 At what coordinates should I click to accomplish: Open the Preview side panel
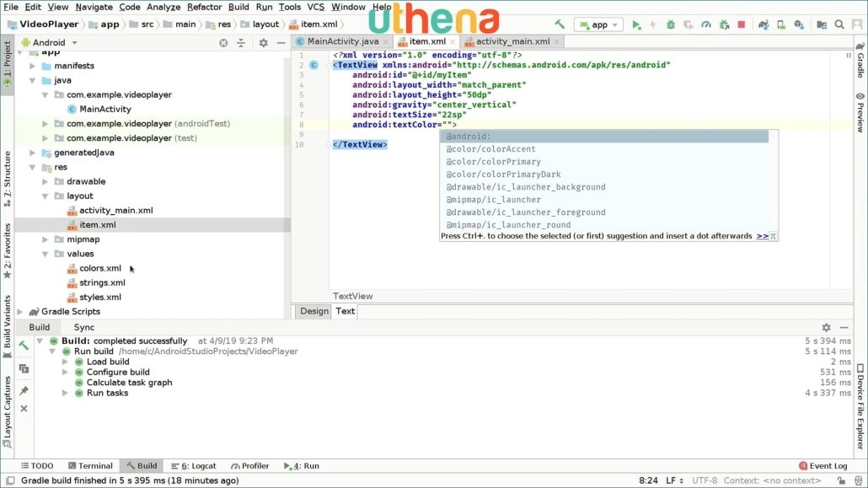point(860,112)
